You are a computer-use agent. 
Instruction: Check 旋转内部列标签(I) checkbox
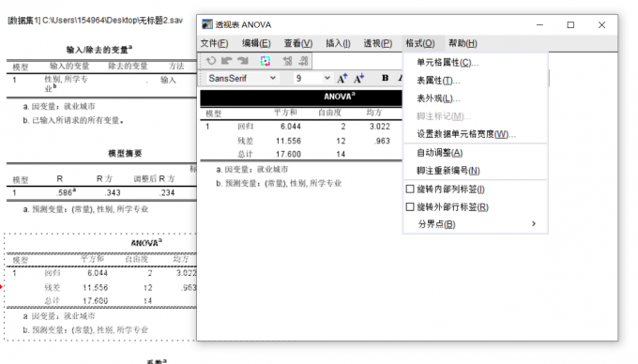[x=410, y=190]
